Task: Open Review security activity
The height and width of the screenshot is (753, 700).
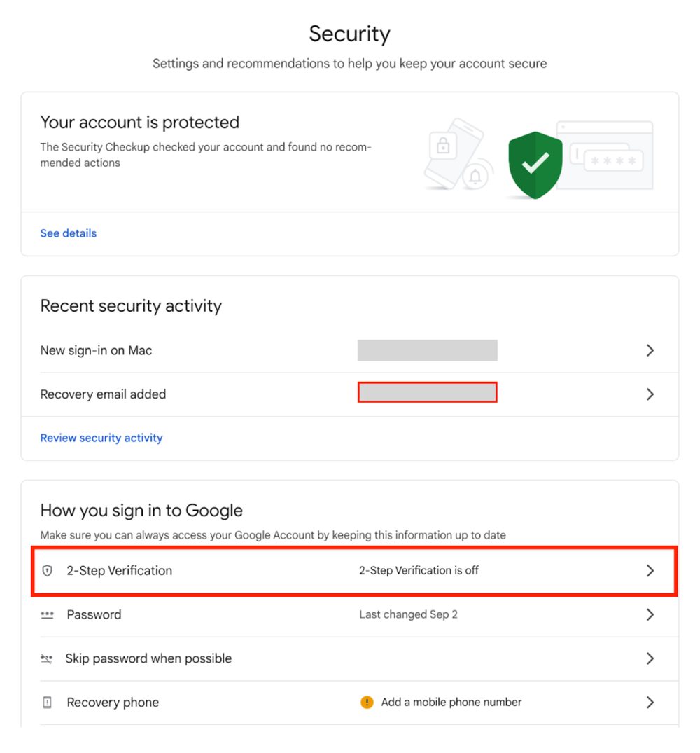Action: coord(101,437)
